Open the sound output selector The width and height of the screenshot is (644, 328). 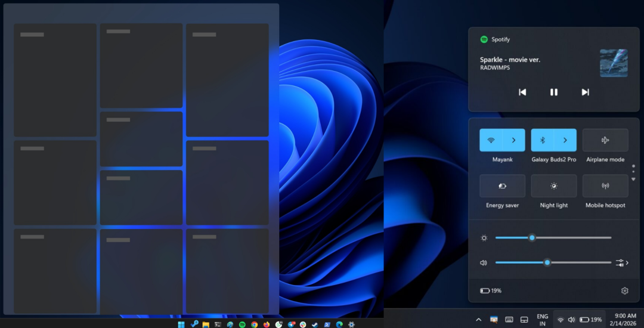622,262
